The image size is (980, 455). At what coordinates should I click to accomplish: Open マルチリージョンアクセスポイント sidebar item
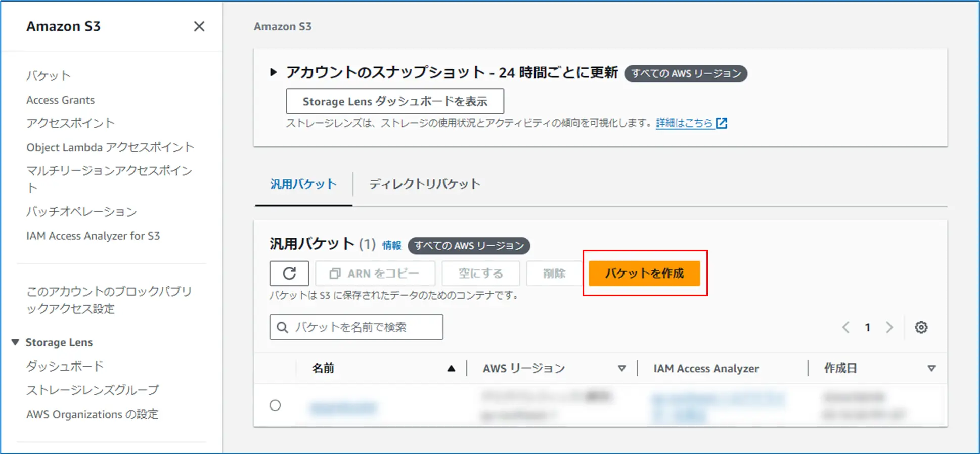click(109, 179)
